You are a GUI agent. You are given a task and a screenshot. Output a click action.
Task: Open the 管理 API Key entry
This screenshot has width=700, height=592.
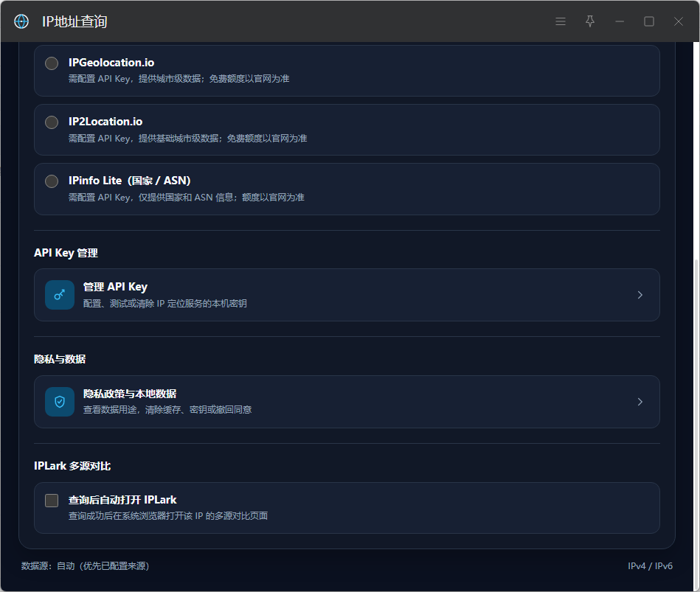click(x=347, y=295)
